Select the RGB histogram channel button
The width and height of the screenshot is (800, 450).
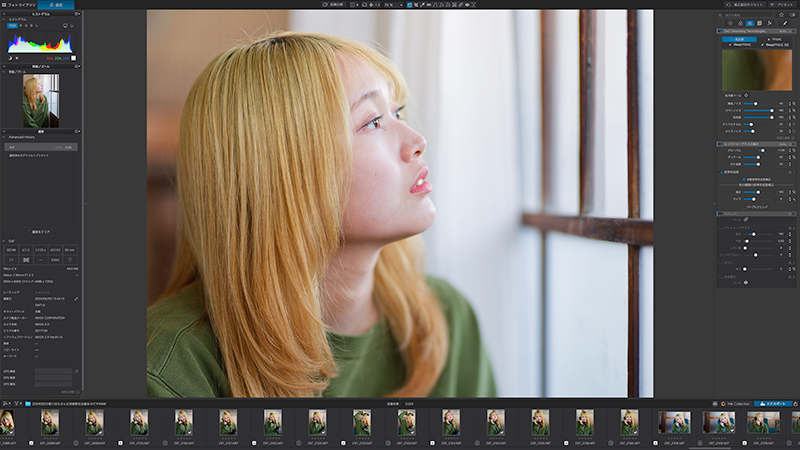tap(12, 25)
